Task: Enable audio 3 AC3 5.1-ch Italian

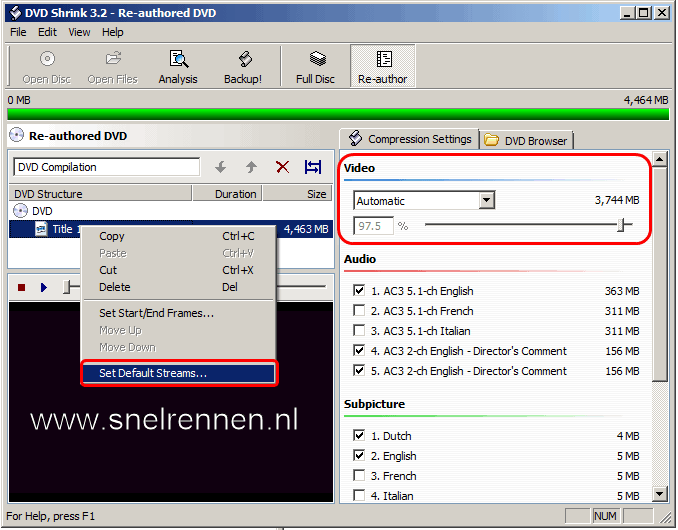Action: (x=359, y=330)
